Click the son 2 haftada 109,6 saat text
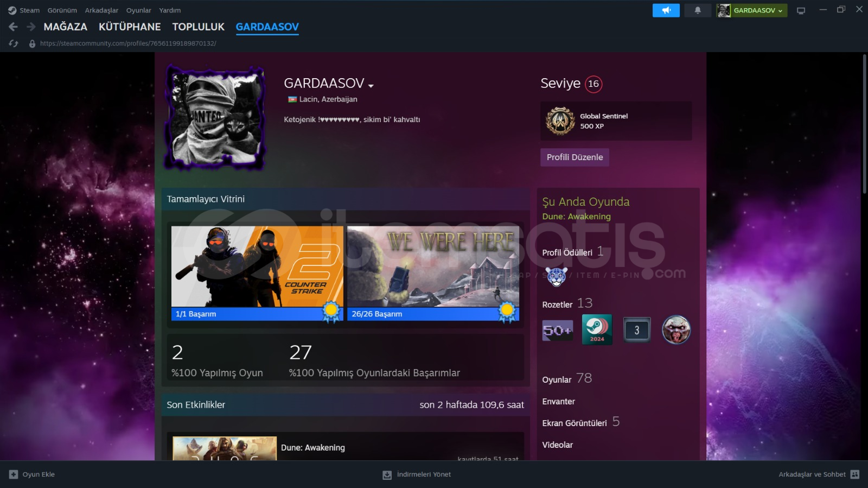Viewport: 868px width, 488px height. point(471,405)
